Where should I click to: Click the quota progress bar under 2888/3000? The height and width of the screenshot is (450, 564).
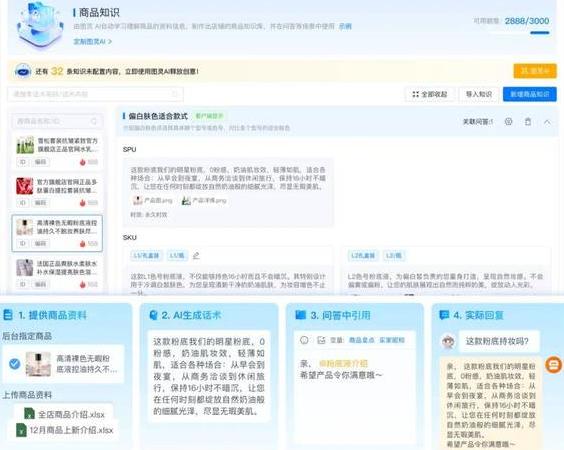point(540,33)
